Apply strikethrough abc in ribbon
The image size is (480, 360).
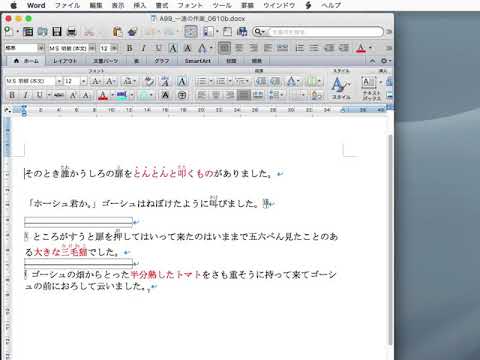[x=59, y=95]
